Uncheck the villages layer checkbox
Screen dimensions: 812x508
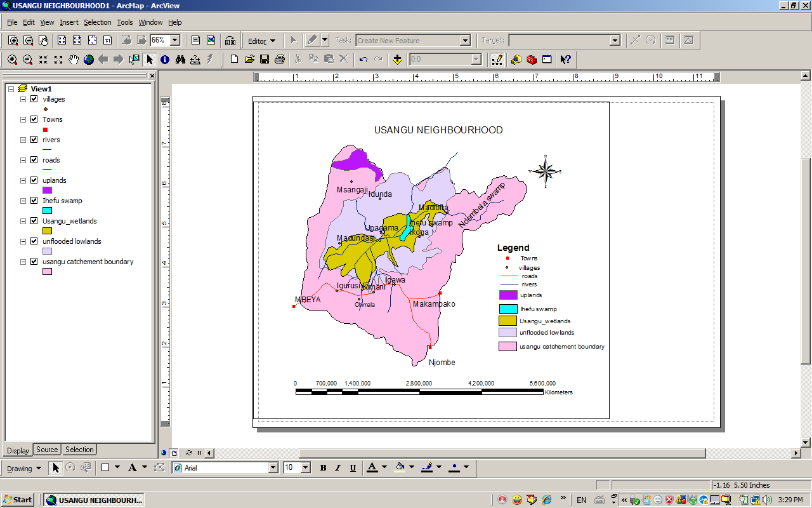tap(34, 99)
